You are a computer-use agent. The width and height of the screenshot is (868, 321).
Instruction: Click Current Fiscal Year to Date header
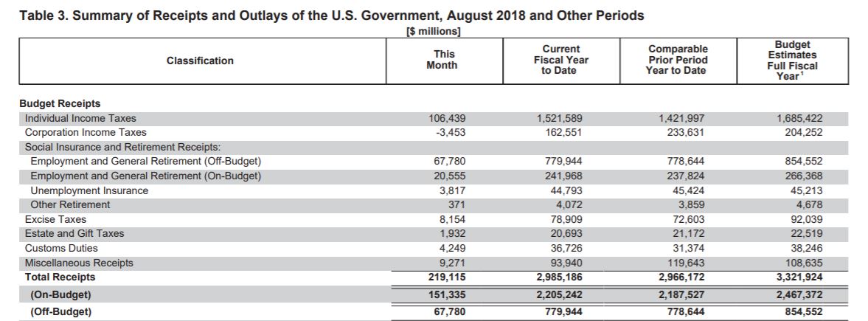[x=560, y=60]
